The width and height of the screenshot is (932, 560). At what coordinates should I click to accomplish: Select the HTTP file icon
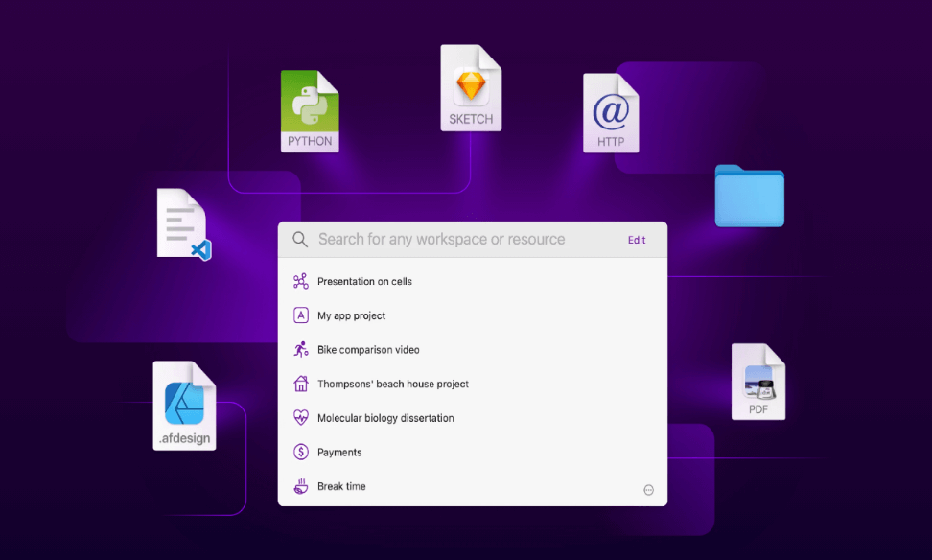(x=611, y=113)
